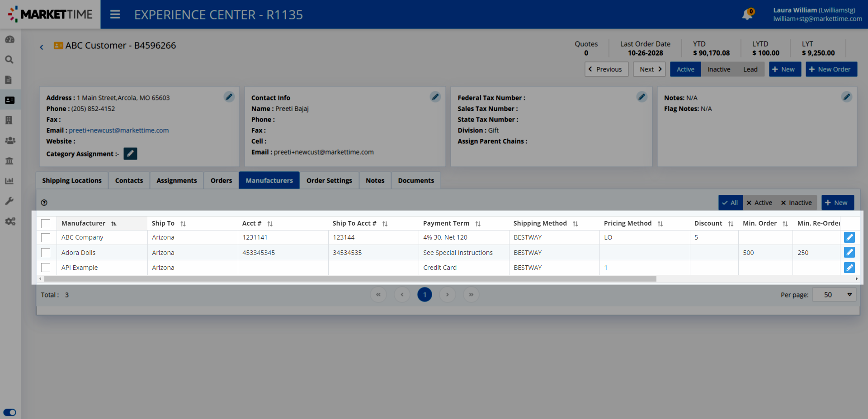Sort by the Payment Term column
The height and width of the screenshot is (419, 868).
pyautogui.click(x=478, y=224)
